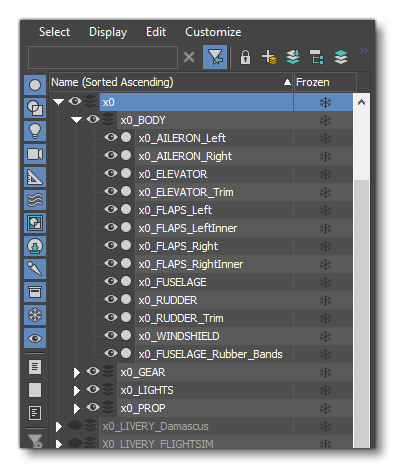
Task: Hide x0_AILERON_Left with its eye icon
Action: point(111,137)
